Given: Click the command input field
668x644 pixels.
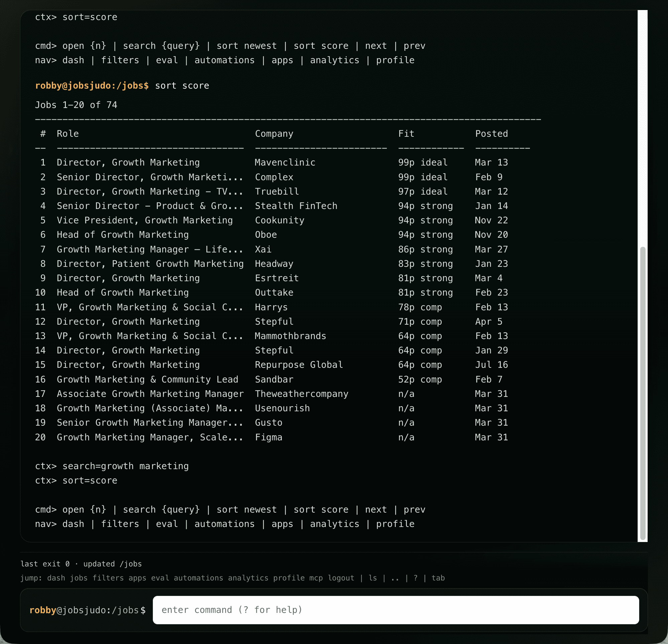Looking at the screenshot, I should [396, 610].
